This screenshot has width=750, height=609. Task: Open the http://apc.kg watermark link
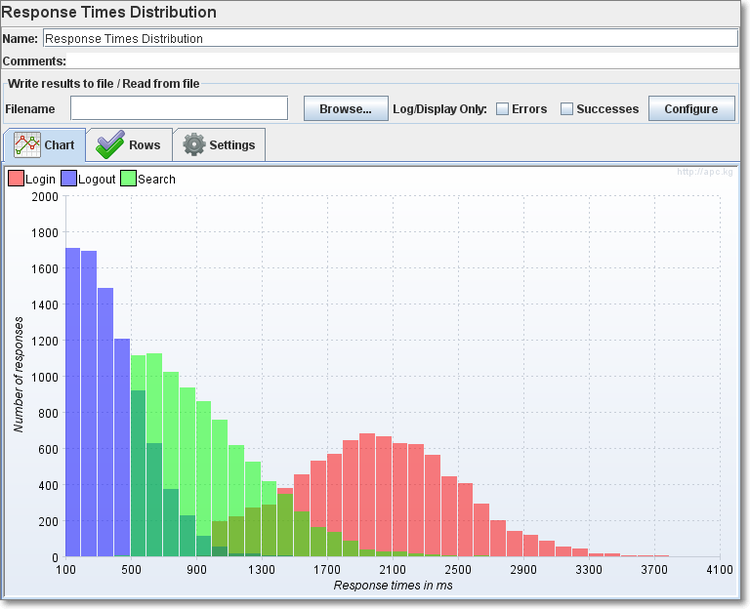click(705, 172)
